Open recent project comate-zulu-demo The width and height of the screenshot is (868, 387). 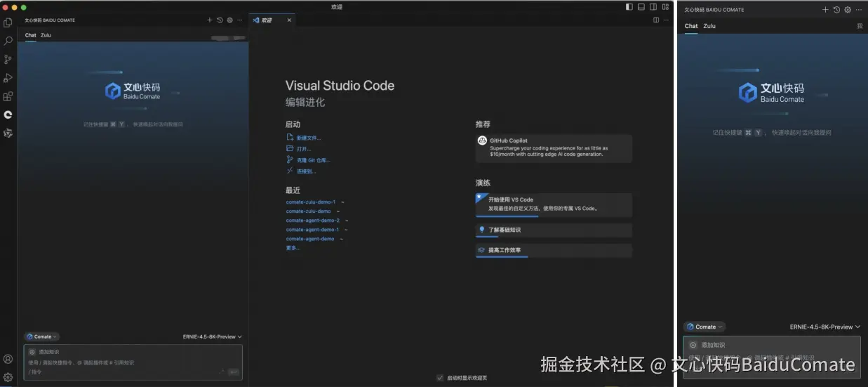click(308, 211)
